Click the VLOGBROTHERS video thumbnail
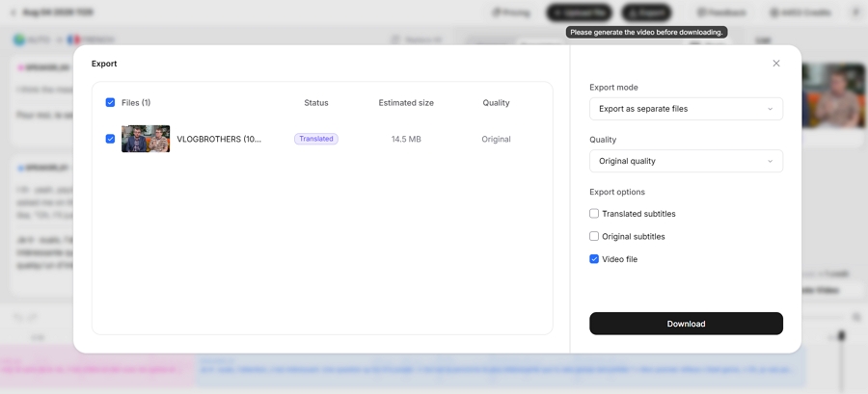 (146, 139)
